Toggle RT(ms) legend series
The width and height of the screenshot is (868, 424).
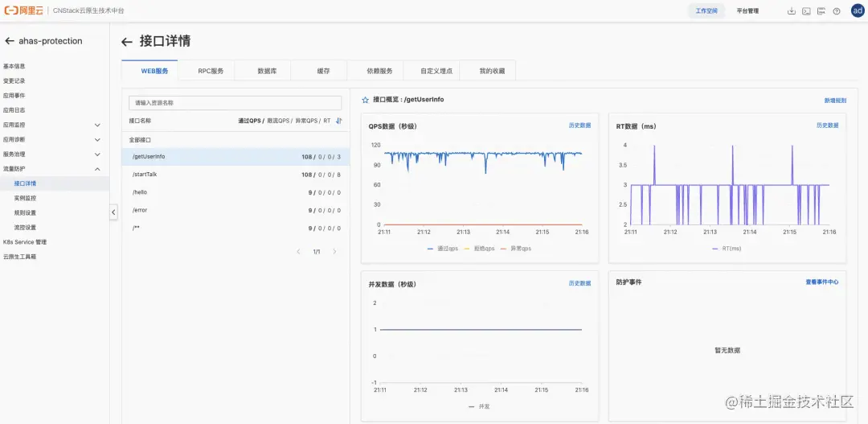tap(727, 249)
